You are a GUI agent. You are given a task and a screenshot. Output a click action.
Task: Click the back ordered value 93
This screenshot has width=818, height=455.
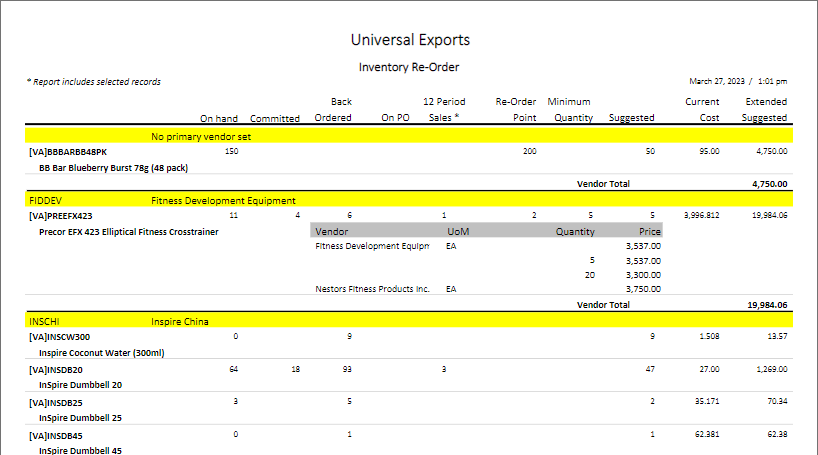click(347, 369)
